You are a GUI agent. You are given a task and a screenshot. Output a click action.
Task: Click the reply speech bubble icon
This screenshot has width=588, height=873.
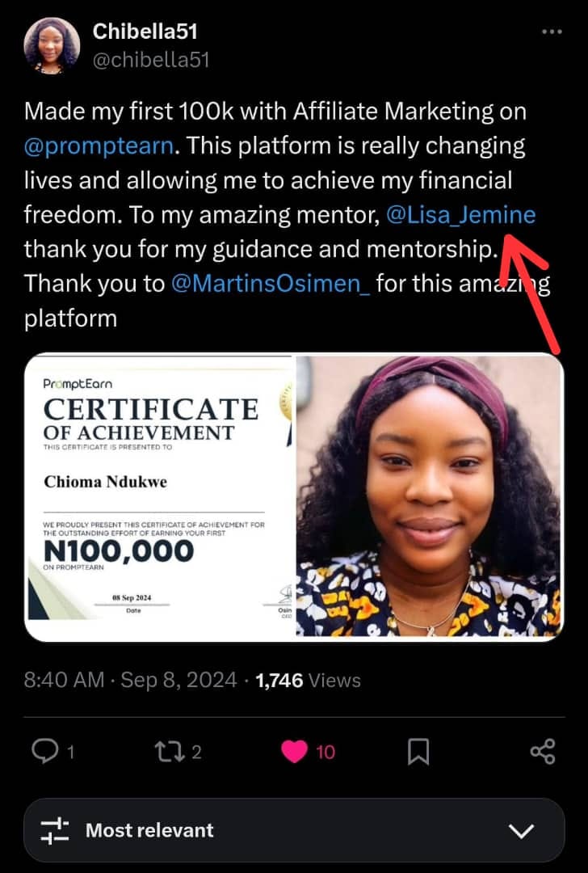pos(44,752)
